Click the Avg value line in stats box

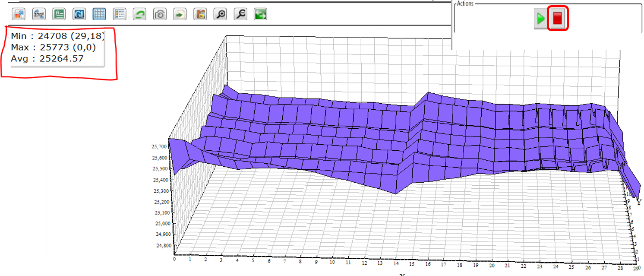click(x=47, y=58)
